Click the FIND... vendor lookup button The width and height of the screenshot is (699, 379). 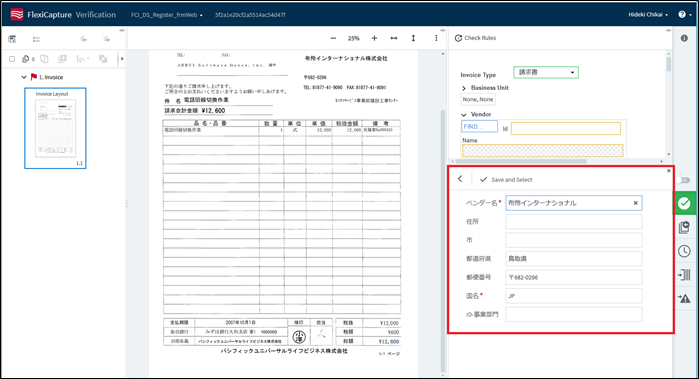coord(479,127)
